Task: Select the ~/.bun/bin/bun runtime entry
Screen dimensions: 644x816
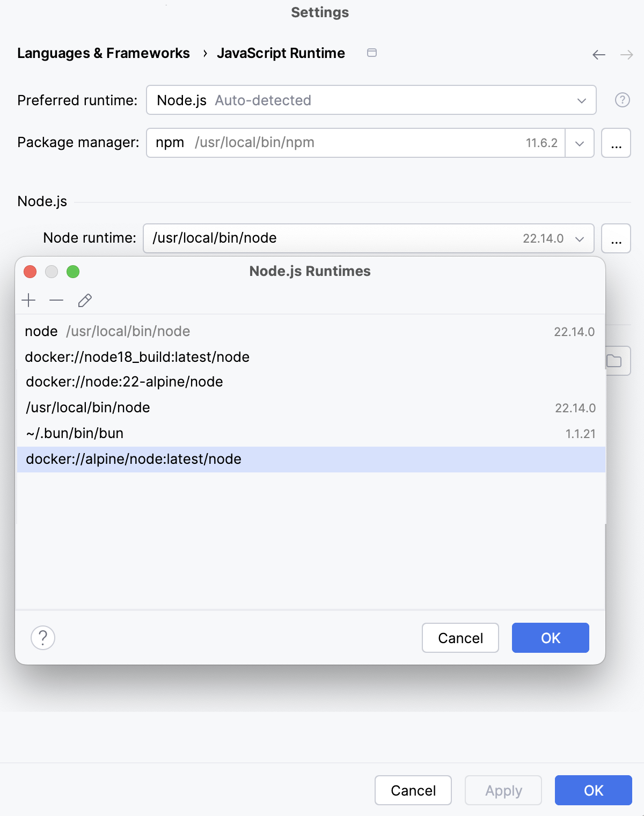Action: (x=74, y=433)
